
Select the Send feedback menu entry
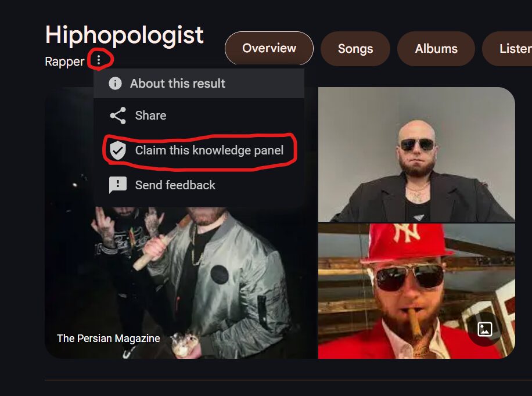click(x=199, y=185)
